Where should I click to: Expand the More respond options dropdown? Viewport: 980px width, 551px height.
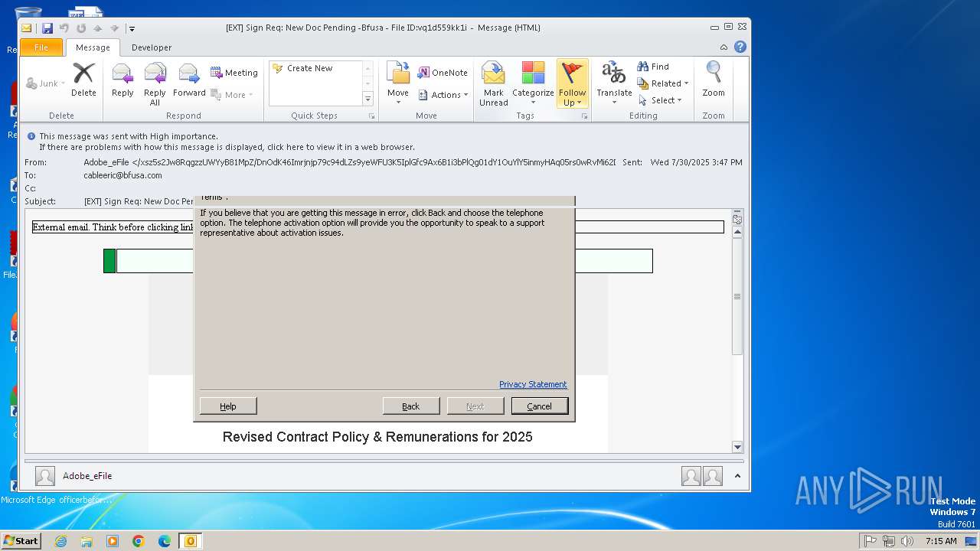(232, 95)
